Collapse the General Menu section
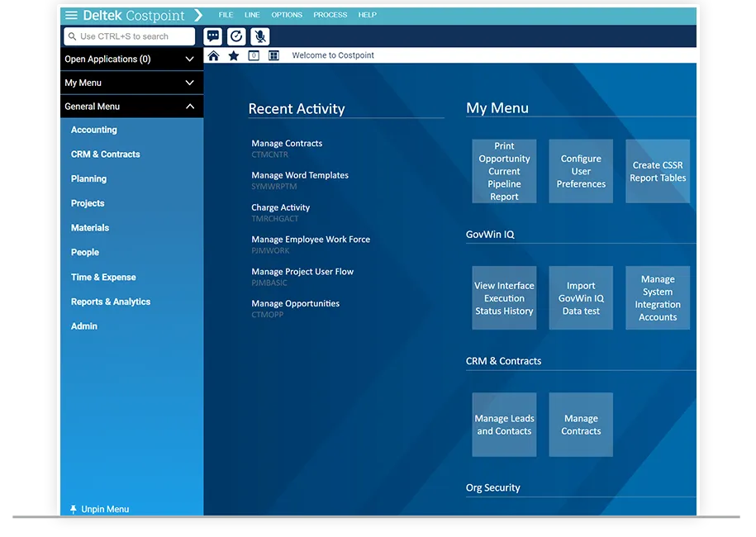The image size is (756, 537). 131,106
